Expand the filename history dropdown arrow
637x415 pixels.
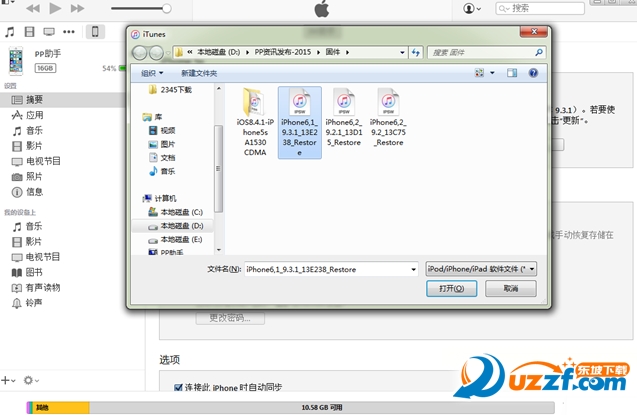[413, 269]
